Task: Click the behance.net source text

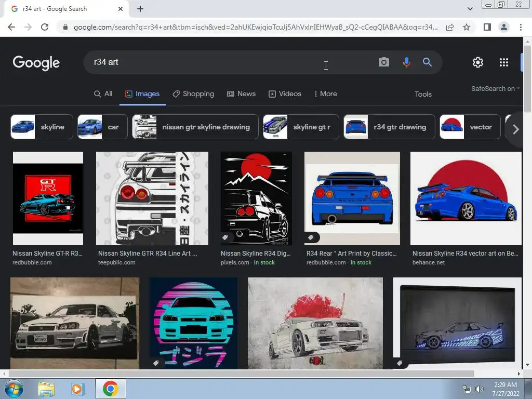Action: point(429,262)
